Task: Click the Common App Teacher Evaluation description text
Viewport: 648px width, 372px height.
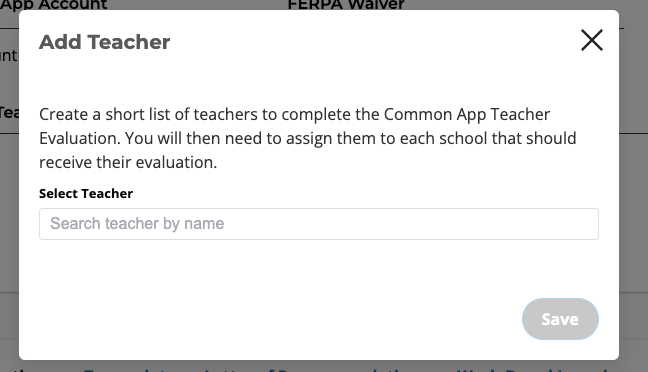Action: [x=307, y=138]
